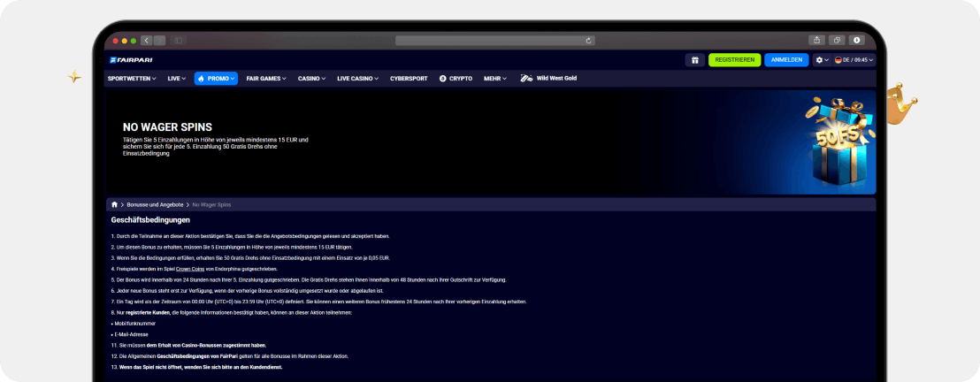Click the E-Mail-Adresse list item
Viewport: 980px width, 382px height.
click(x=129, y=334)
